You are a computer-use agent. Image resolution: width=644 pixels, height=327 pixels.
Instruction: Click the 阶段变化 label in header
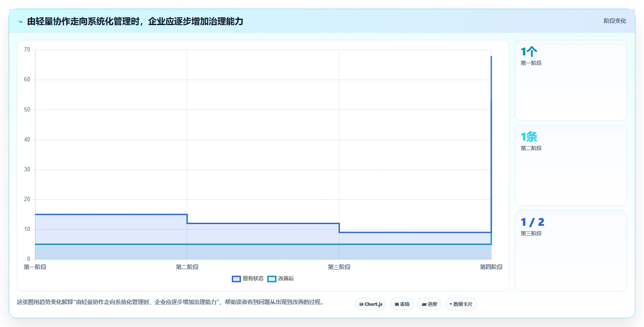pos(615,21)
